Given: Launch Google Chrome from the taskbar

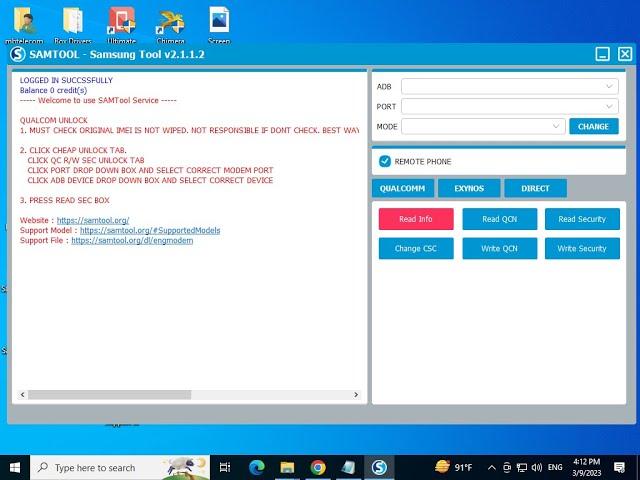Looking at the screenshot, I should (x=318, y=467).
